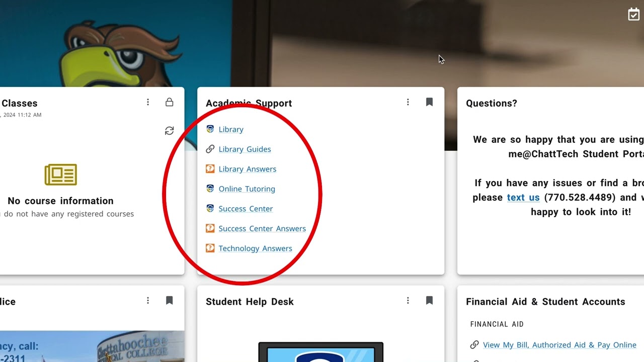Viewport: 644px width, 362px height.
Task: Open View My Bill, Authorized Aid & Pay Online
Action: [x=559, y=345]
